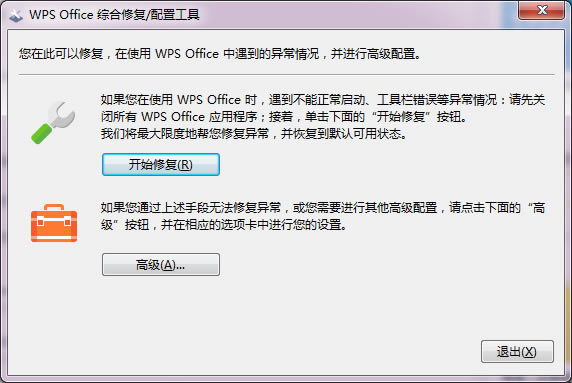The image size is (572, 383).
Task: Click the phrase 或您需要进行其他高级配置 in the advanced text
Action: (x=365, y=208)
